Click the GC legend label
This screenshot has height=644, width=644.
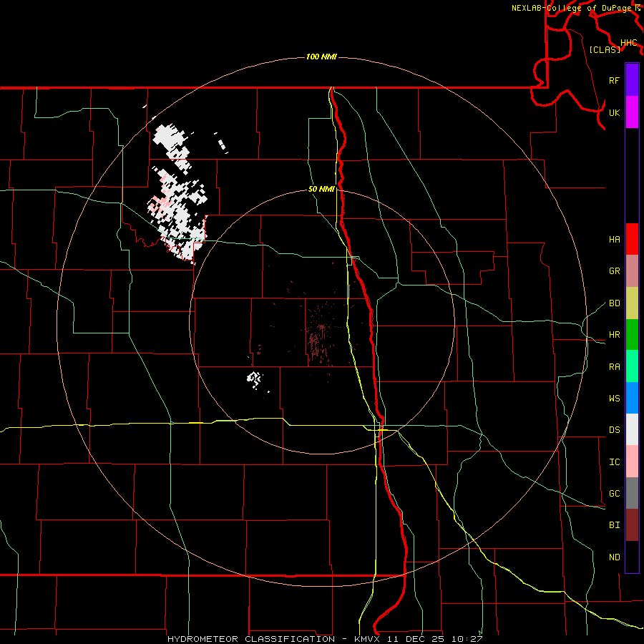(614, 494)
